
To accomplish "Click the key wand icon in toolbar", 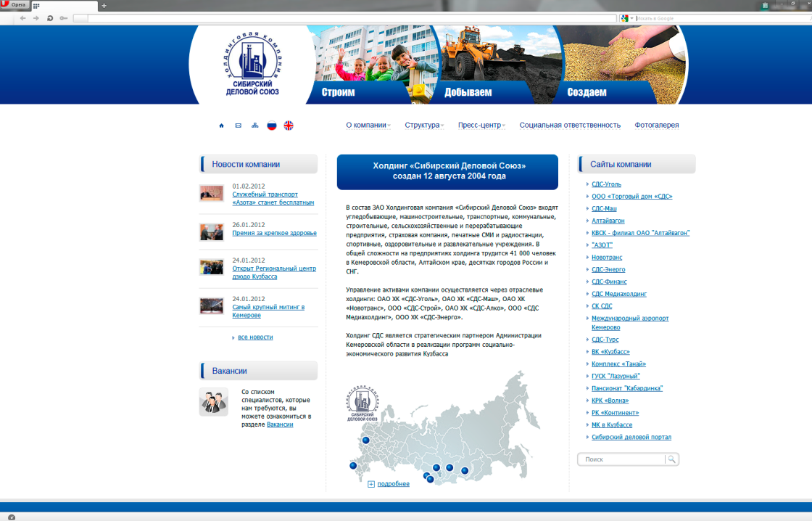I will point(63,18).
